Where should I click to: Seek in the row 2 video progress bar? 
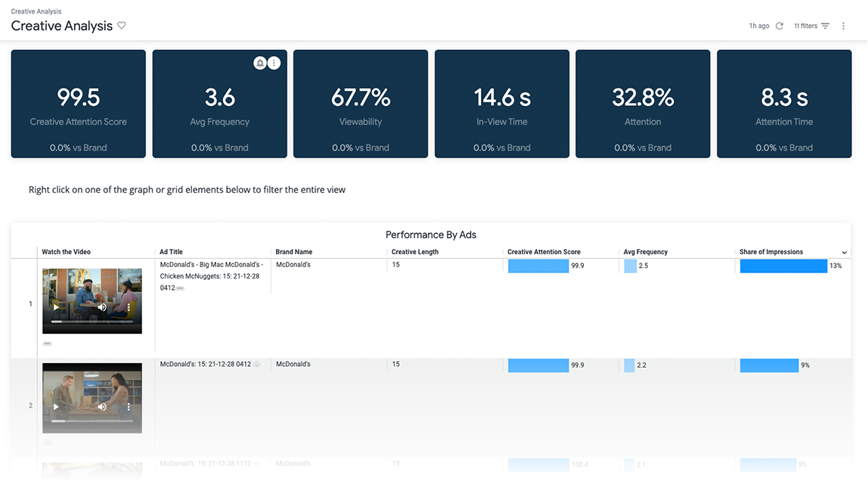coord(92,421)
